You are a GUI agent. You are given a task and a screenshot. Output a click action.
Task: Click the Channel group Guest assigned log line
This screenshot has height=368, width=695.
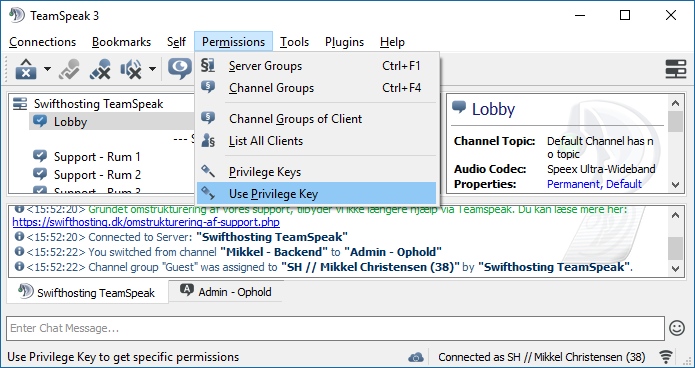click(324, 267)
